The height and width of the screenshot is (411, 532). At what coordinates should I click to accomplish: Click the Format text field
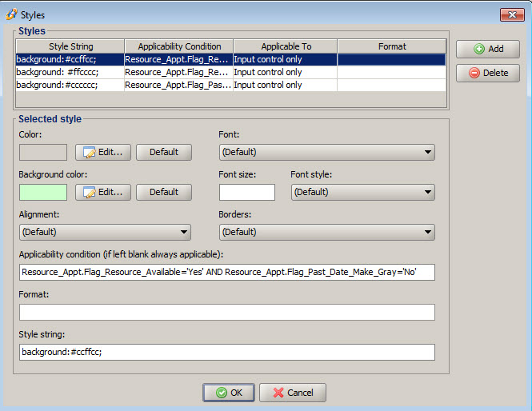tap(227, 313)
